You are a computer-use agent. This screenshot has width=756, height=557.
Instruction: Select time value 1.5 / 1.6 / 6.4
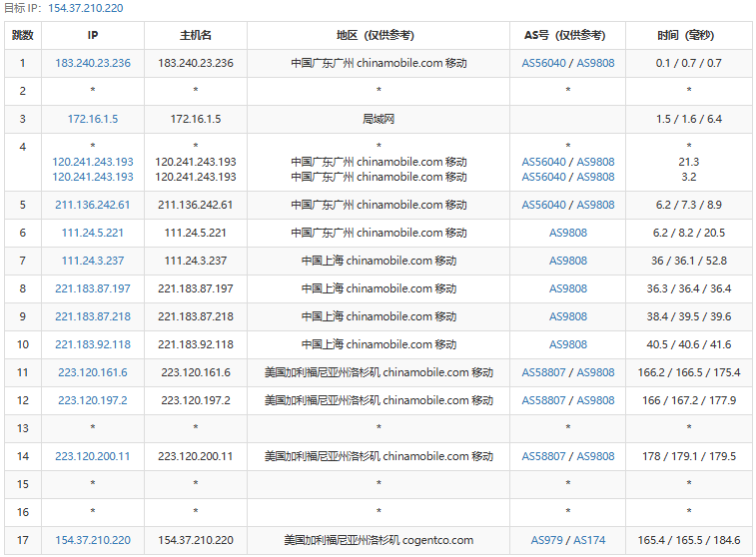tap(688, 119)
